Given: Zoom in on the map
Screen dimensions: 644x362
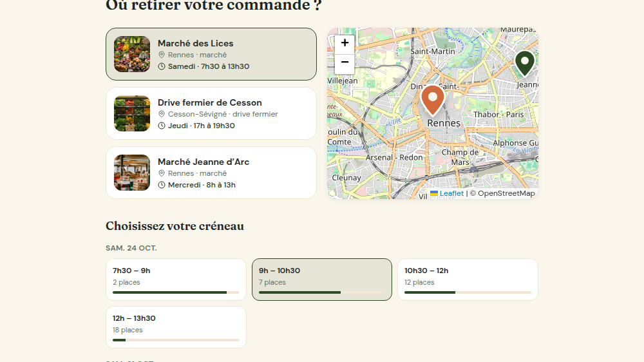Looking at the screenshot, I should pyautogui.click(x=345, y=43).
